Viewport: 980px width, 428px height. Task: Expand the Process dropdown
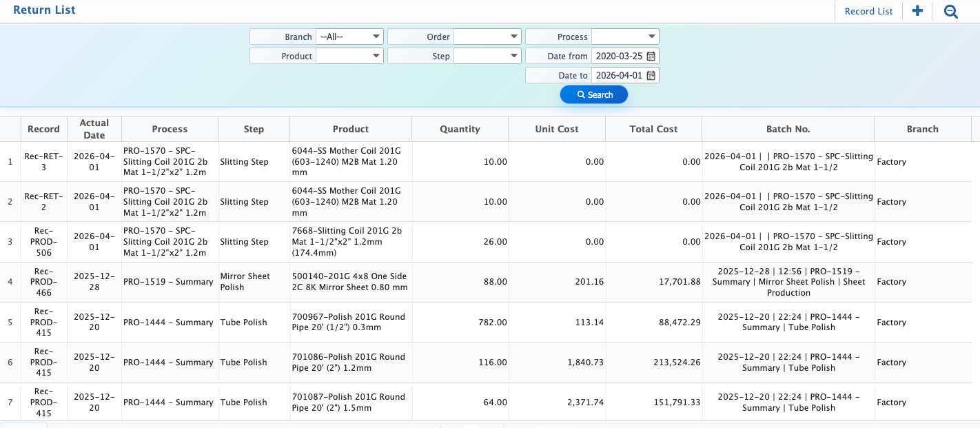pyautogui.click(x=625, y=37)
